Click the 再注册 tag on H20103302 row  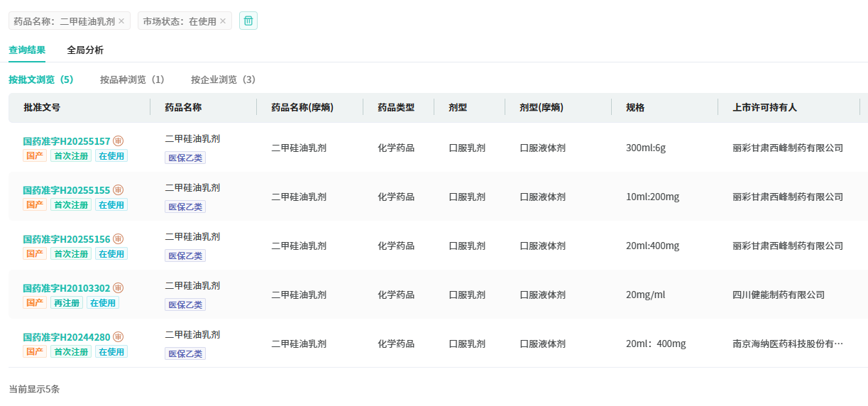coord(67,303)
